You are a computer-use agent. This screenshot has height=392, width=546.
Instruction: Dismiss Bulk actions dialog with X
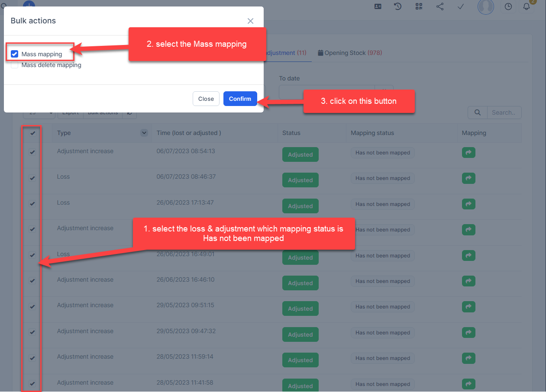250,21
